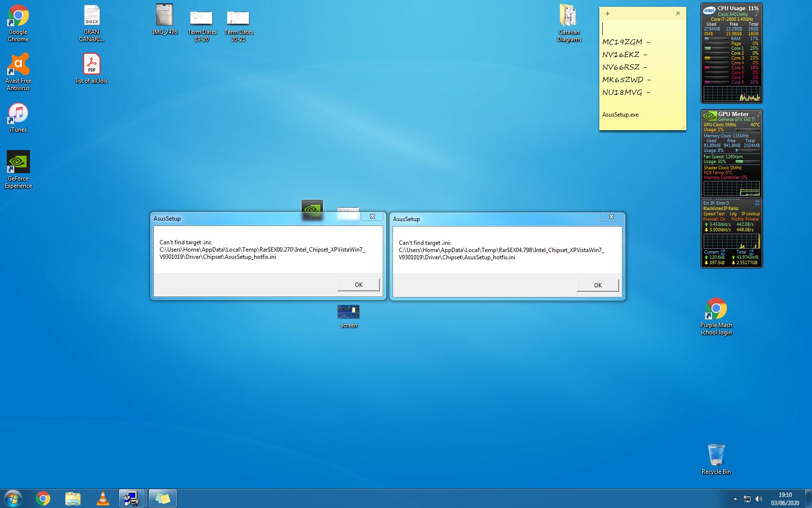Open Speed Test in network gadget
812x508 pixels.
(x=714, y=214)
